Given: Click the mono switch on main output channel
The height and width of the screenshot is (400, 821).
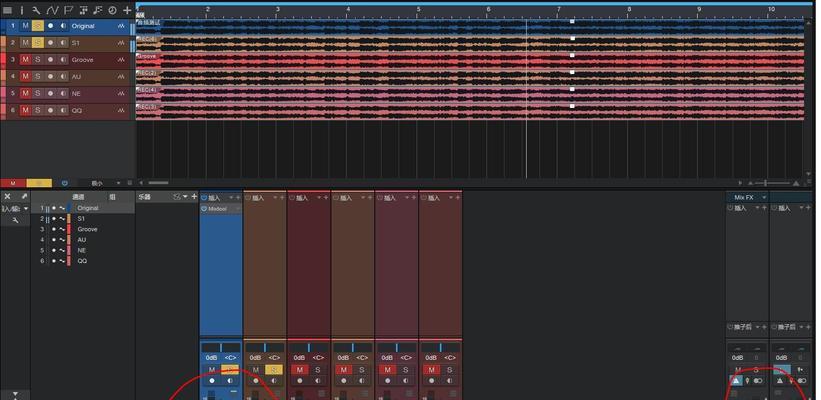Looking at the screenshot, I should (801, 381).
